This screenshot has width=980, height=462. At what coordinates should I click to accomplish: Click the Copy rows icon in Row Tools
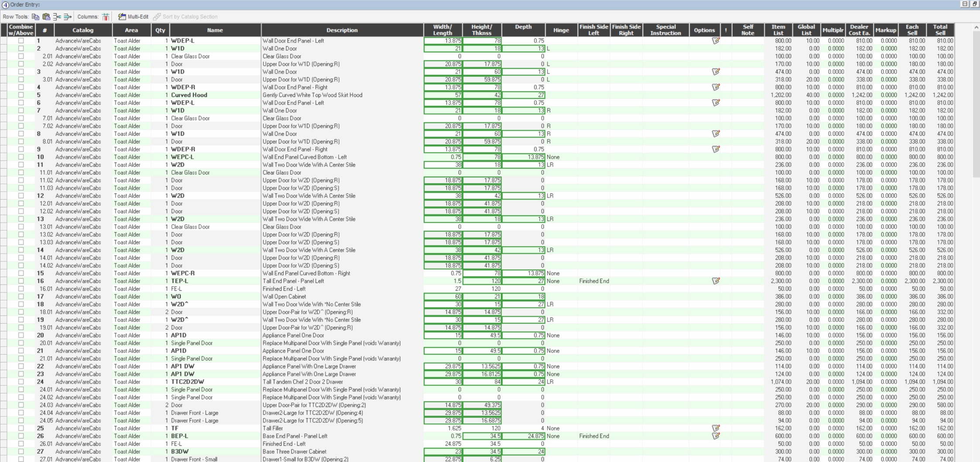[x=35, y=17]
